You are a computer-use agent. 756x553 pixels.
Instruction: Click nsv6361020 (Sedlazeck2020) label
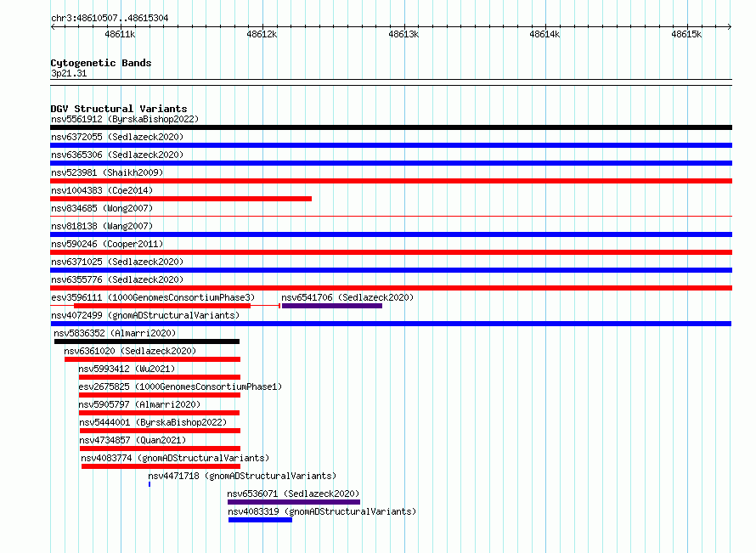[130, 351]
